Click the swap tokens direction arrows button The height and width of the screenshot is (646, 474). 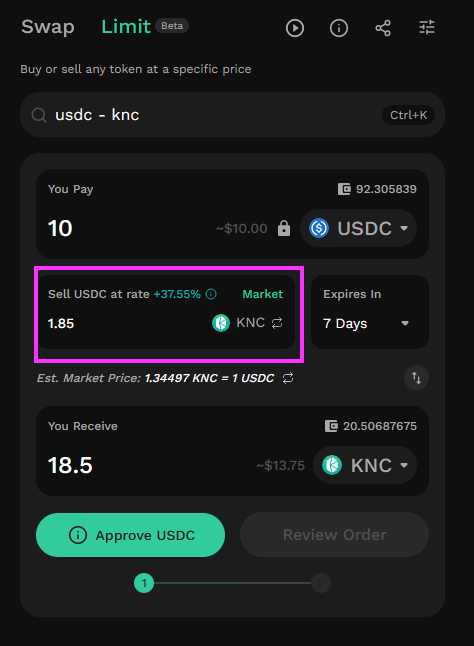(x=416, y=377)
